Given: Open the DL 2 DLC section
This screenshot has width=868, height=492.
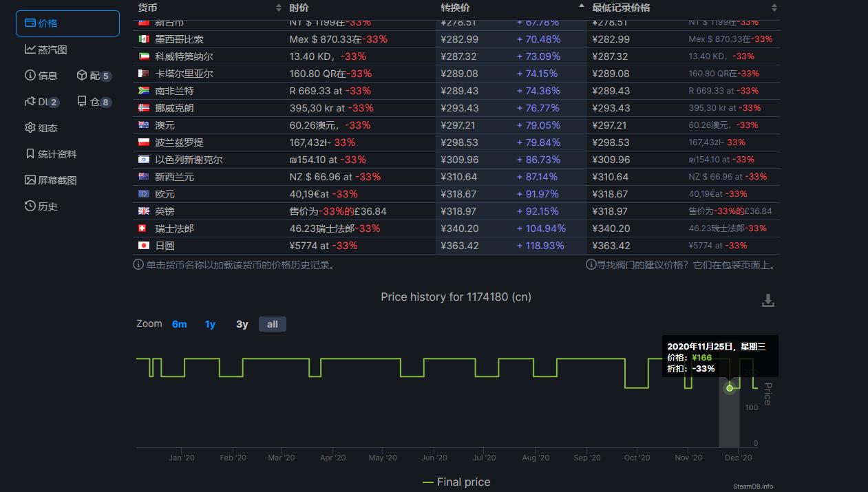Looking at the screenshot, I should coord(42,102).
